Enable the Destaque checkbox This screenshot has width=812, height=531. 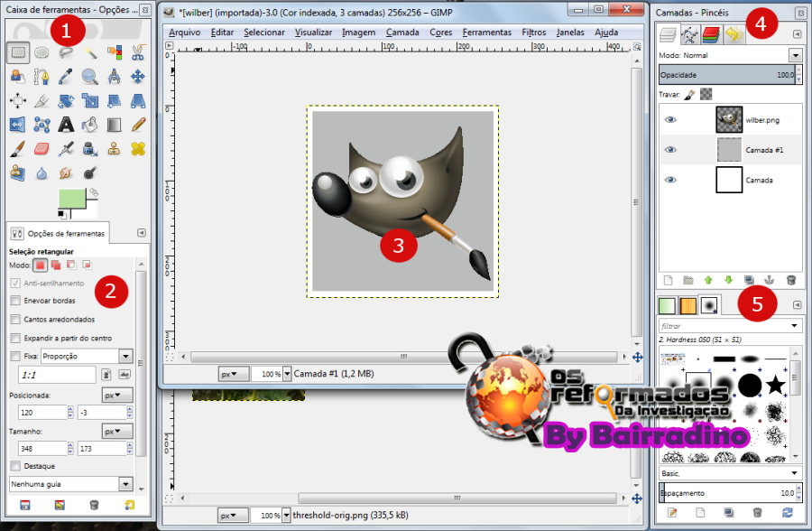[x=15, y=466]
